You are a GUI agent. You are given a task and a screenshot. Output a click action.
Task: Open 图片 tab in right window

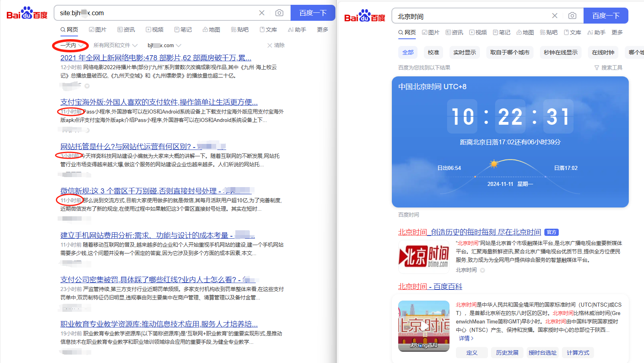coord(431,32)
